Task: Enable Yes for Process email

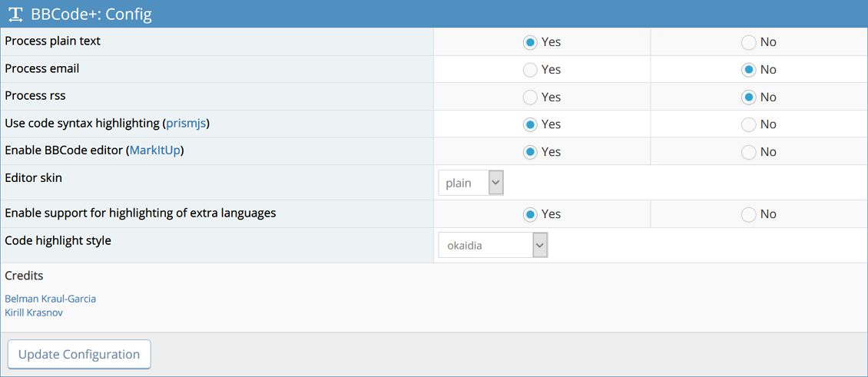Action: click(530, 70)
